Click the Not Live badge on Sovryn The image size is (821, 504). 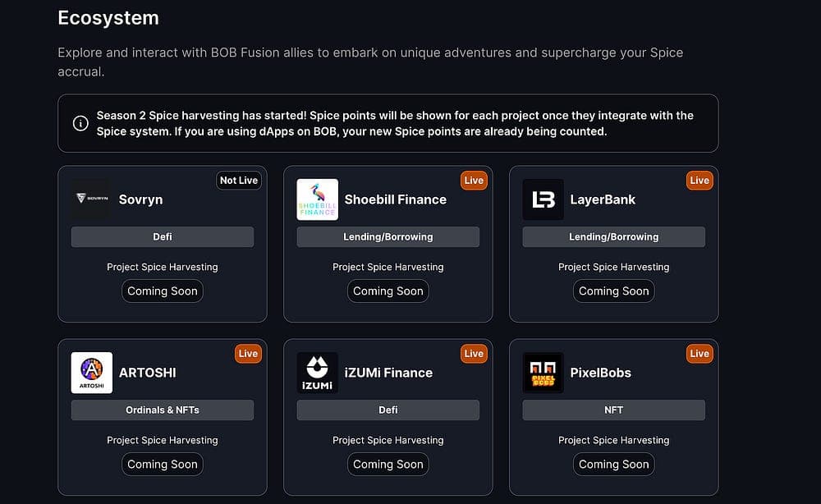(x=239, y=181)
